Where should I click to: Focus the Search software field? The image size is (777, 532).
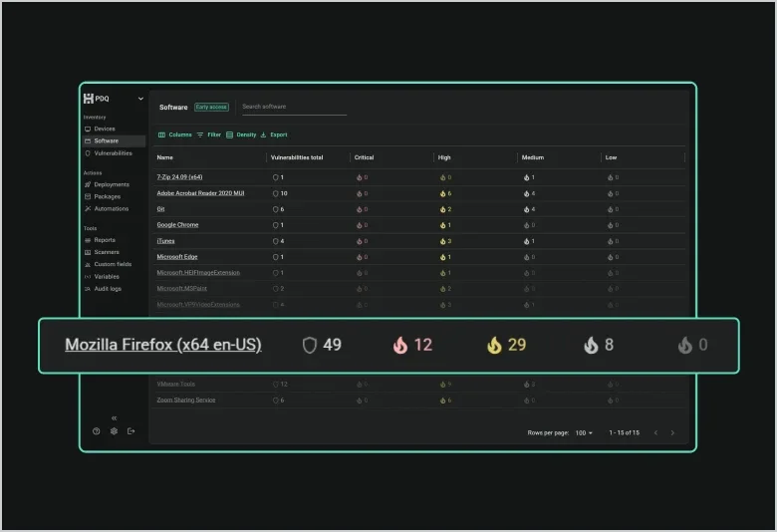294,107
